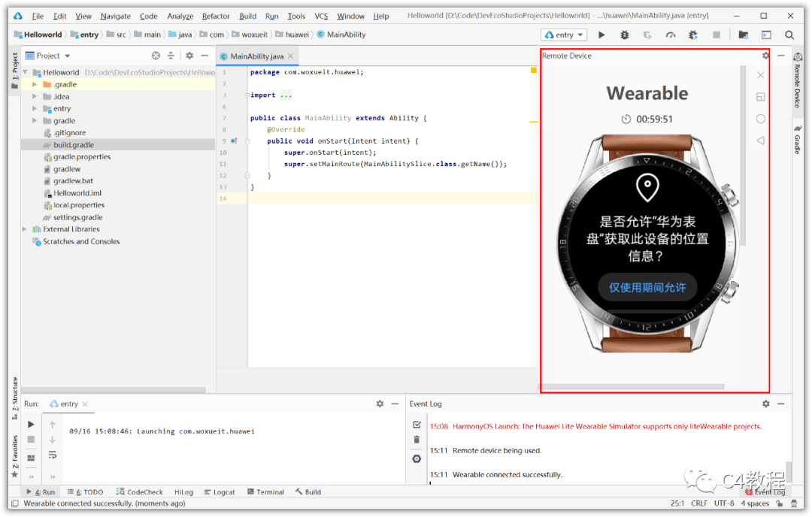Image resolution: width=812 pixels, height=517 pixels.
Task: Click the soft-wrap icon in Run panel
Action: pyautogui.click(x=53, y=455)
